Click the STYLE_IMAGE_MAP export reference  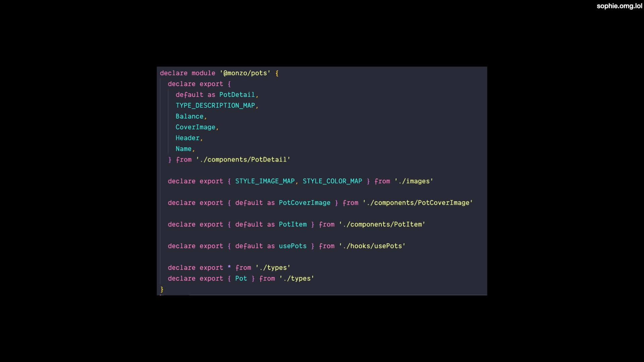coord(265,181)
